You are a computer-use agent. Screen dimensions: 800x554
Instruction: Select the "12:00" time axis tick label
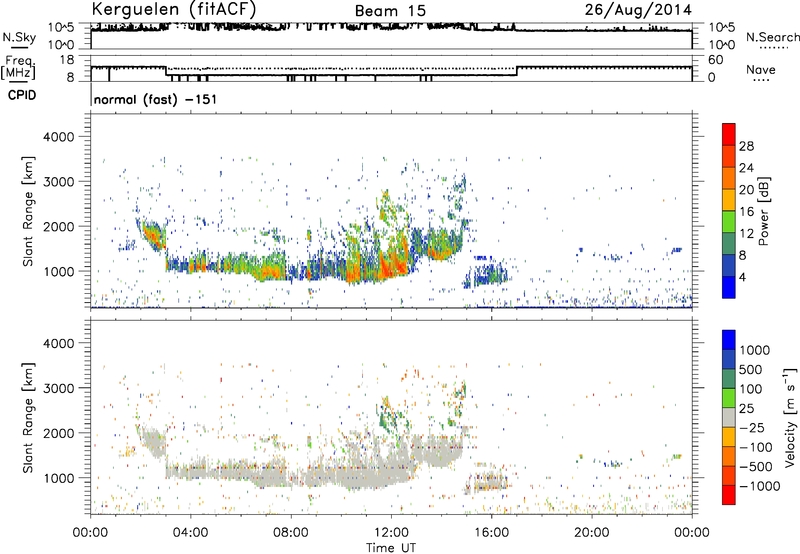coord(391,533)
